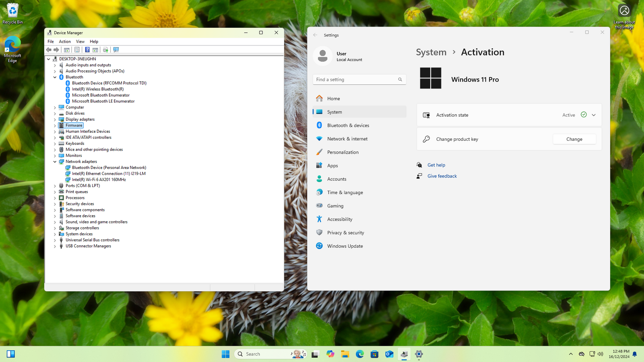Expand the Display adapters category

pos(55,119)
